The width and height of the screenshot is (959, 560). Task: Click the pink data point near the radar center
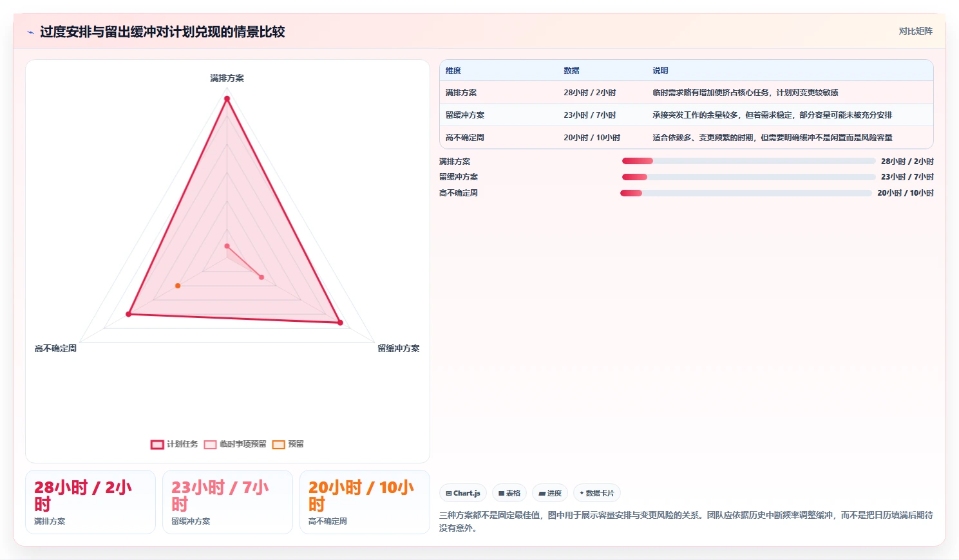pyautogui.click(x=227, y=246)
